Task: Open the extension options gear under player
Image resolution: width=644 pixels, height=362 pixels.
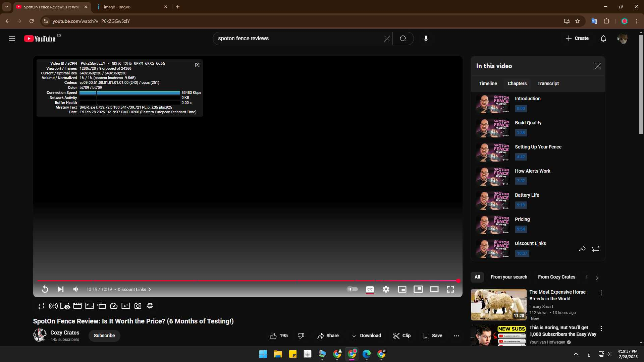Action: click(150, 306)
